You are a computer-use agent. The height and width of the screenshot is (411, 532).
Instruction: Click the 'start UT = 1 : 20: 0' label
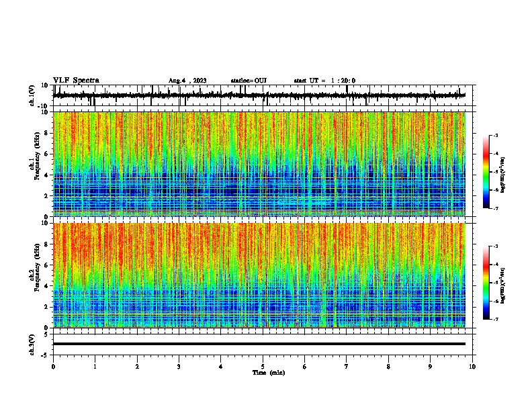coord(324,81)
